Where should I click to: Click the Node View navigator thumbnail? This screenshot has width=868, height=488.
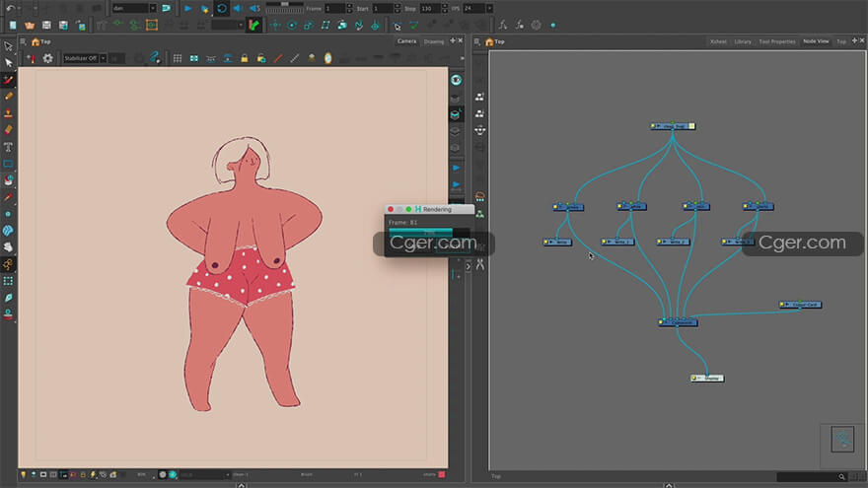[x=842, y=440]
